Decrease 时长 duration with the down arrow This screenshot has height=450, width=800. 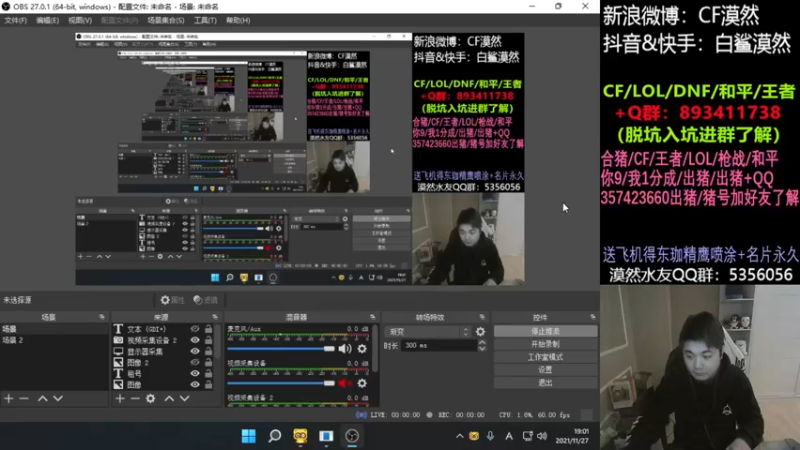point(482,348)
